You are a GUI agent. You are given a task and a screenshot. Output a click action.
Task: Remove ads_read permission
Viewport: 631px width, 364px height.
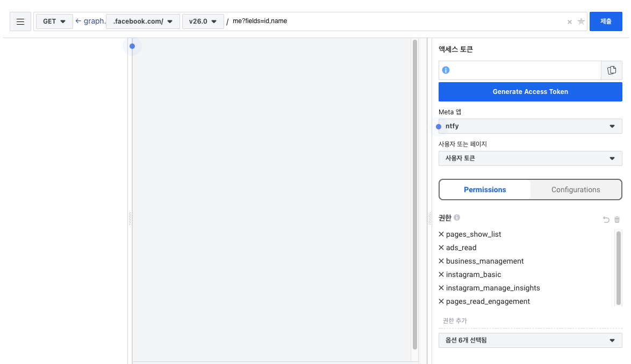click(x=441, y=247)
